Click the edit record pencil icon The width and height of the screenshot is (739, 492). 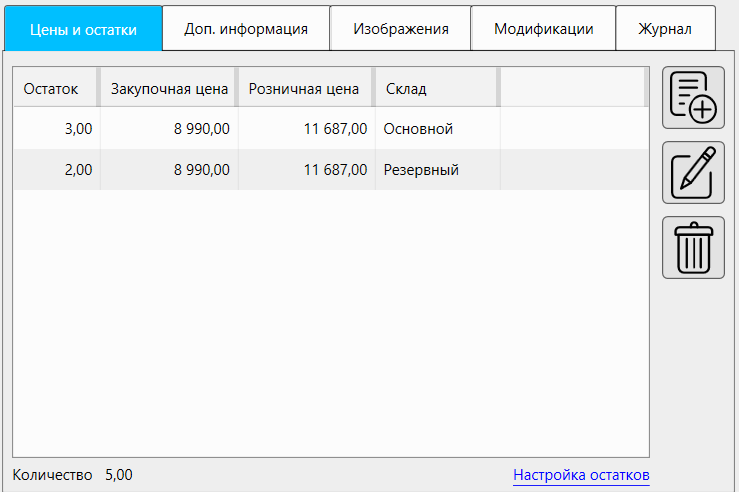693,173
